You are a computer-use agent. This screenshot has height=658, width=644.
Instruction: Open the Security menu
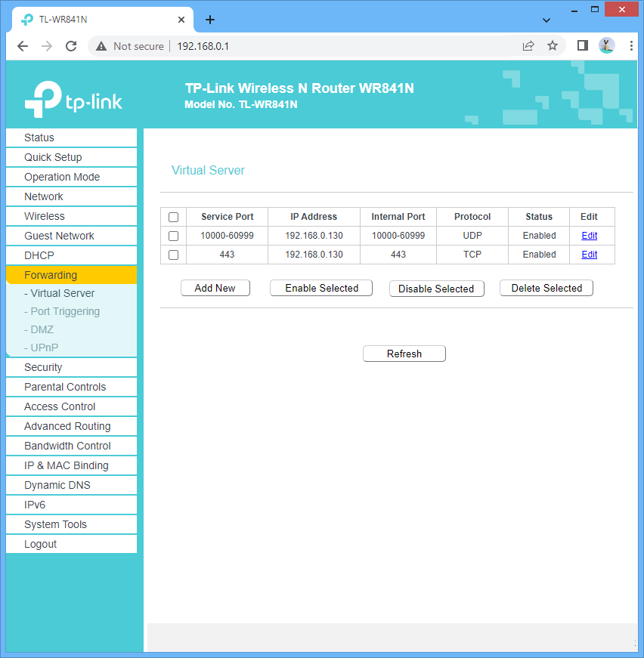71,367
